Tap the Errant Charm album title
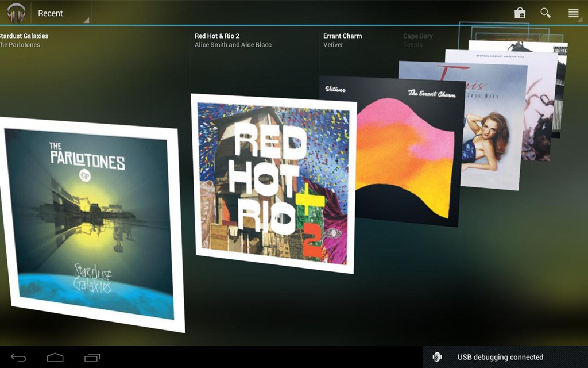The image size is (588, 368). (343, 36)
